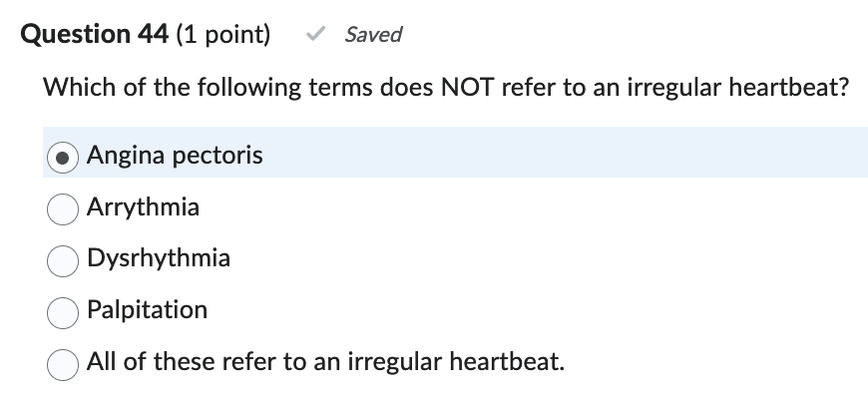The image size is (868, 403).
Task: Select the "All of these" radio button
Action: coord(64,362)
